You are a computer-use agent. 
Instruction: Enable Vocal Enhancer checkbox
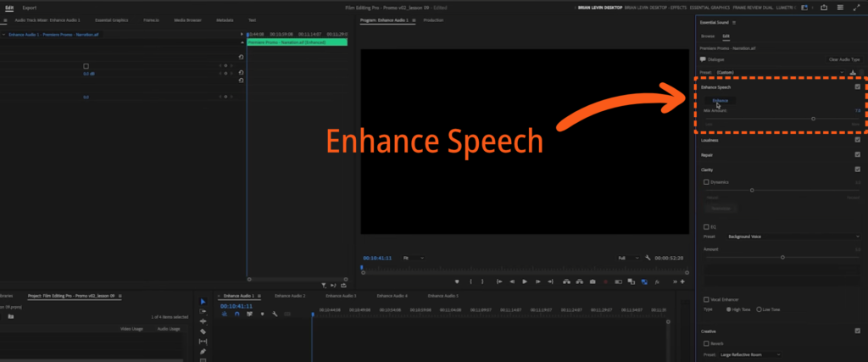pos(706,299)
